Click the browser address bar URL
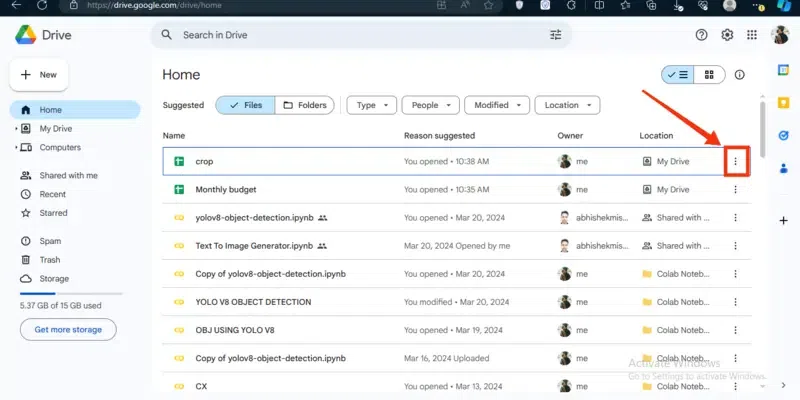This screenshot has width=800, height=400. coord(155,5)
